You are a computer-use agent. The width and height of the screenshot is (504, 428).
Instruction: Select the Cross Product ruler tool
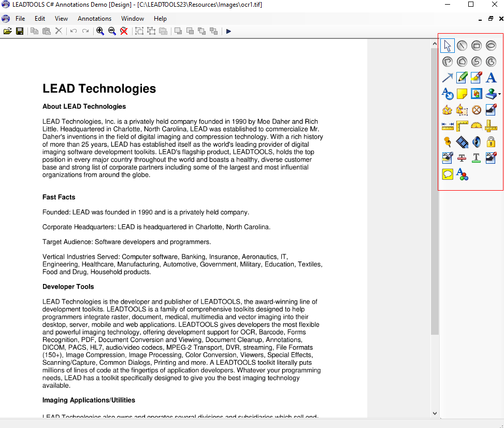tap(491, 126)
